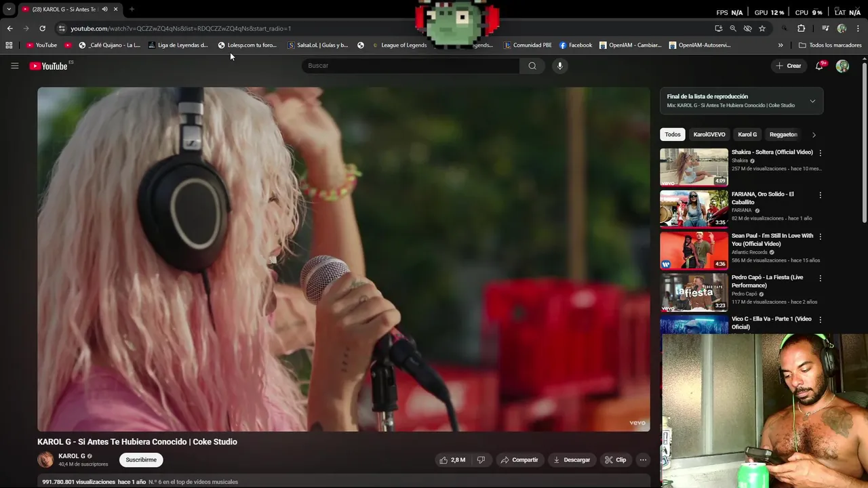
Task: Play the Sean Paul video thumbnail
Action: pos(694,251)
